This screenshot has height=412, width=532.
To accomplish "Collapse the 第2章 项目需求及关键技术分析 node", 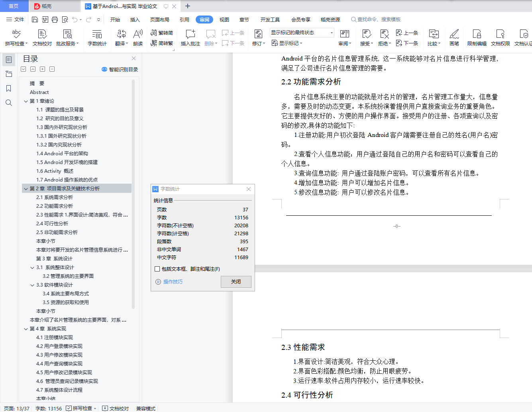I will 26,189.
